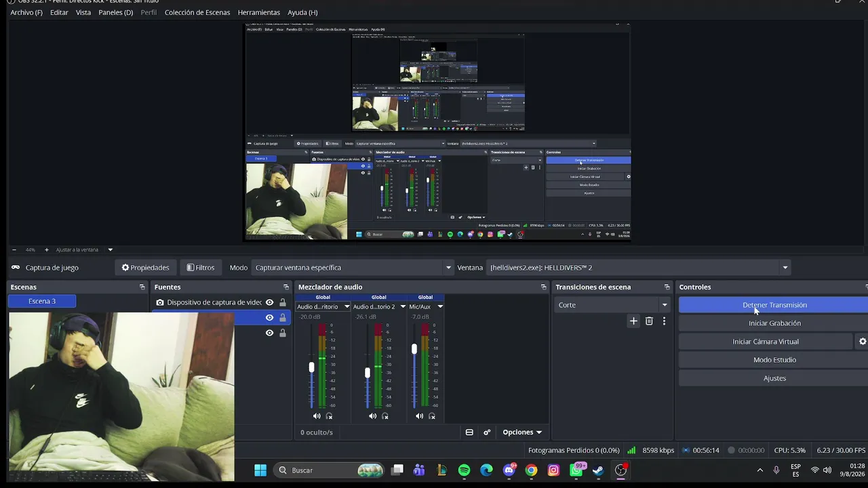Open the Colección de Escenas menu

click(197, 12)
